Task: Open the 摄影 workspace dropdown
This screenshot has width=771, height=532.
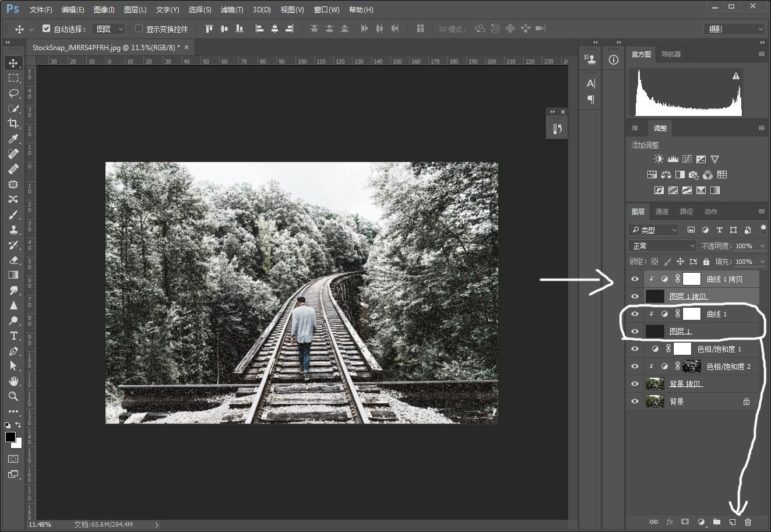Action: pyautogui.click(x=734, y=29)
